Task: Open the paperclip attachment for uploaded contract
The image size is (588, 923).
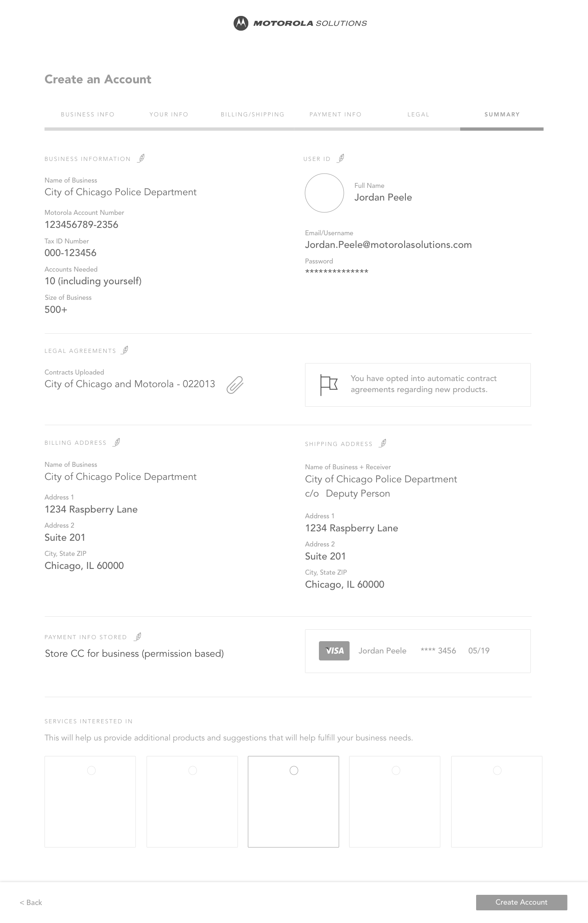Action: click(x=235, y=385)
